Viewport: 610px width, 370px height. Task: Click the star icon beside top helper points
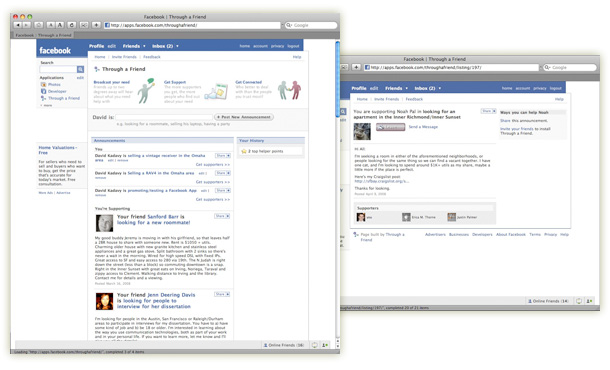[x=244, y=151]
